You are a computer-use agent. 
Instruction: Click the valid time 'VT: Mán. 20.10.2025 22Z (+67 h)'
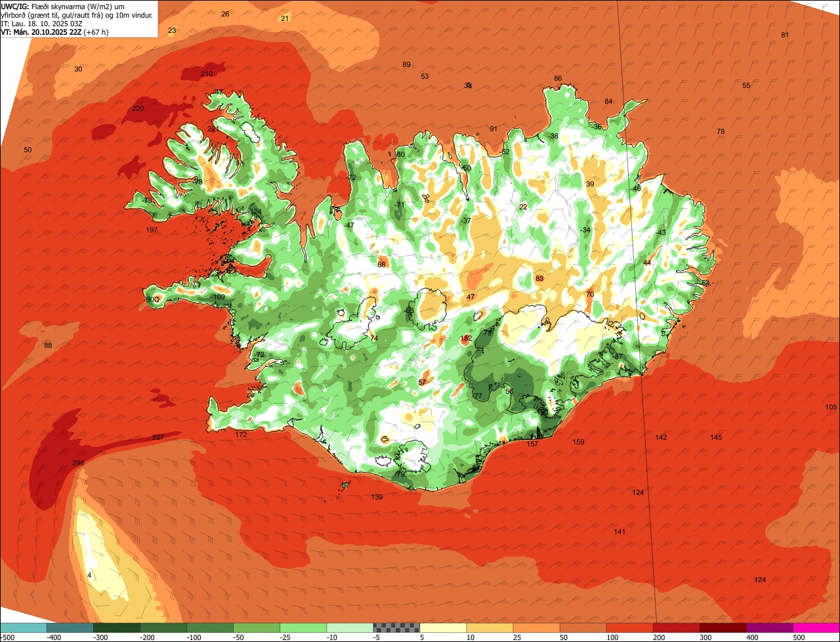pyautogui.click(x=54, y=32)
